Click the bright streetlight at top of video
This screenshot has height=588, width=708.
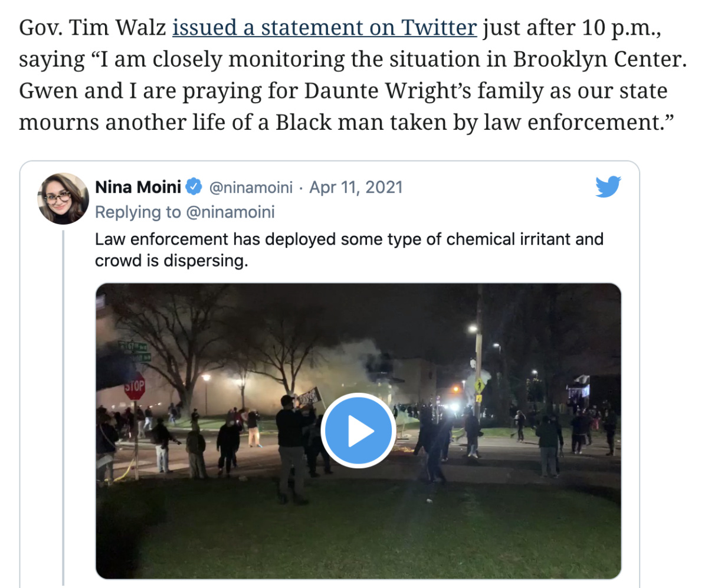tap(474, 327)
